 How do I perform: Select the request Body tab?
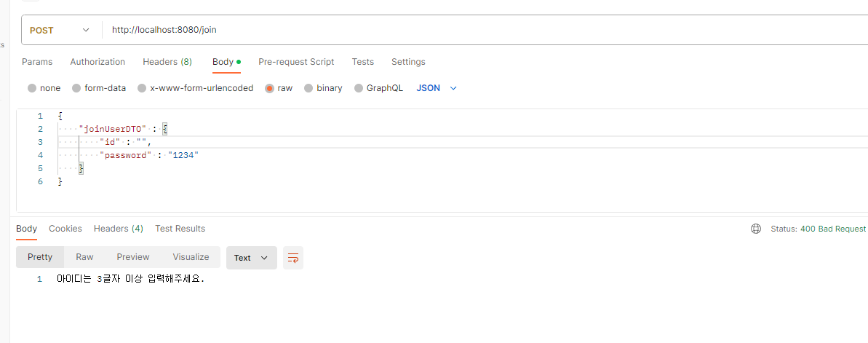click(226, 62)
